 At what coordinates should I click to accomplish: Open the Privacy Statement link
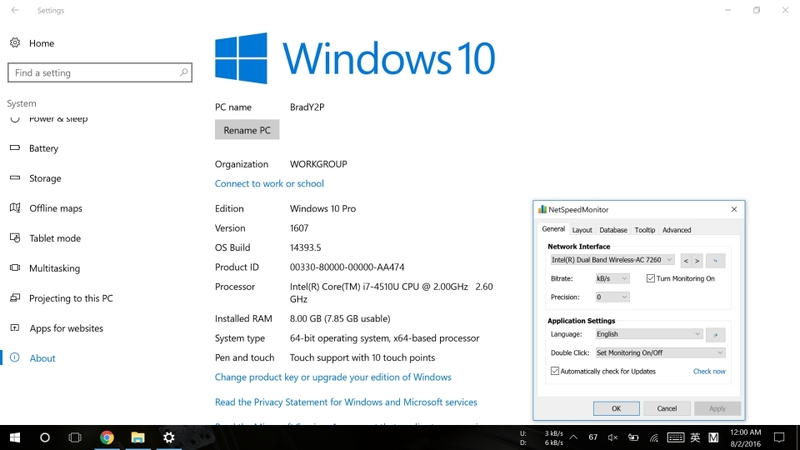tap(346, 402)
